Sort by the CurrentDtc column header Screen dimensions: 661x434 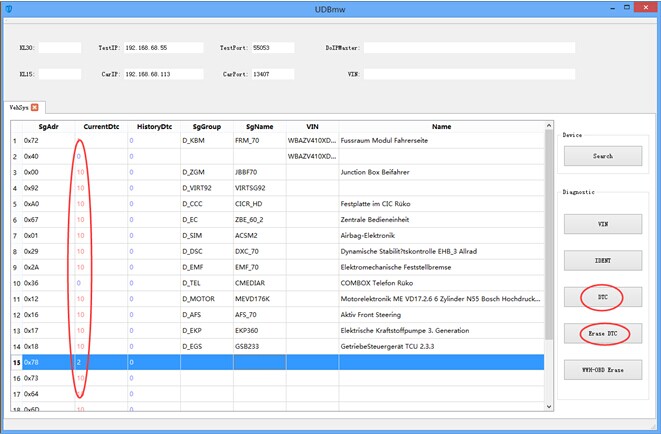click(x=101, y=126)
